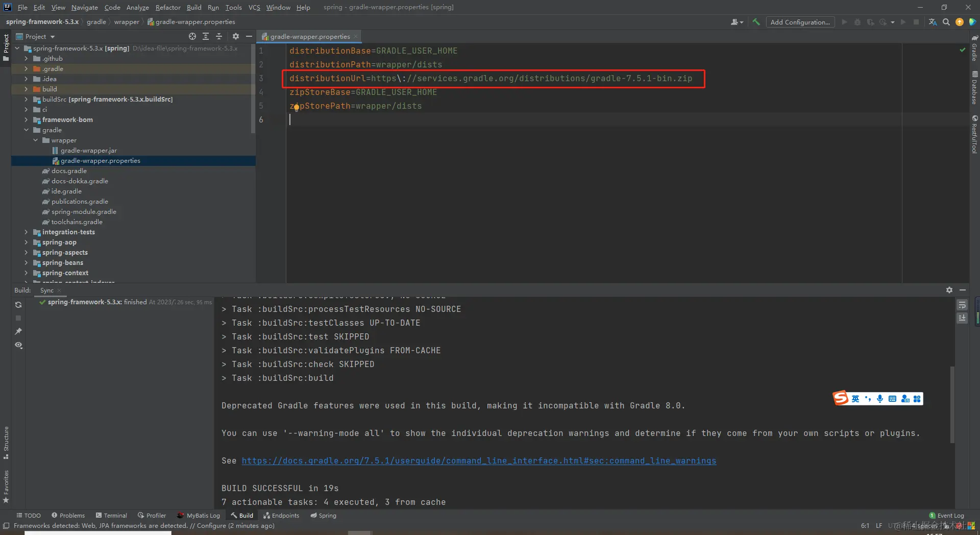Click the build output vertical scrollbar
The height and width of the screenshot is (535, 980).
[x=952, y=404]
